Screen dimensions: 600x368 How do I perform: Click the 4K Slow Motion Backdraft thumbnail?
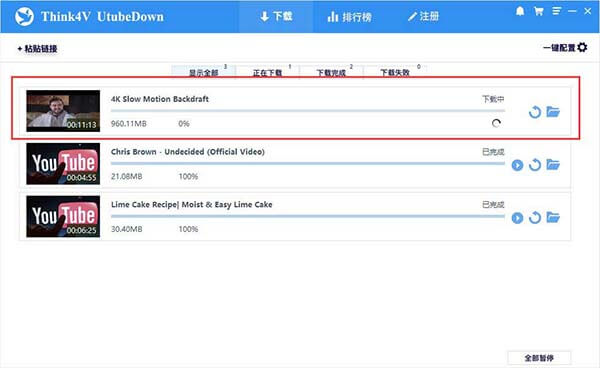tap(63, 111)
